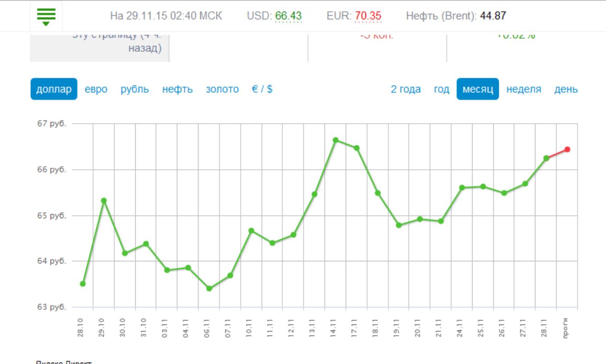Open the нефть price chart
The height and width of the screenshot is (364, 606).
pos(177,89)
